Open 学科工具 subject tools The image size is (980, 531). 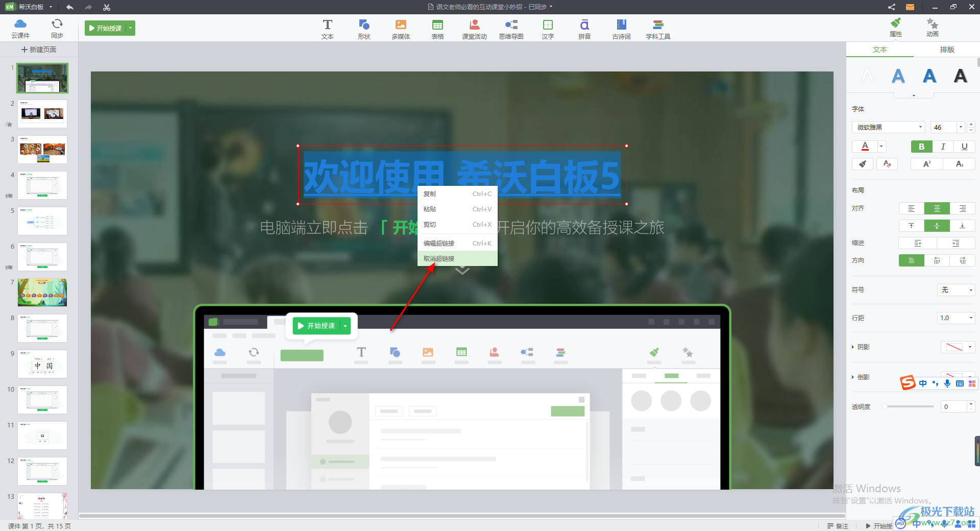[658, 29]
